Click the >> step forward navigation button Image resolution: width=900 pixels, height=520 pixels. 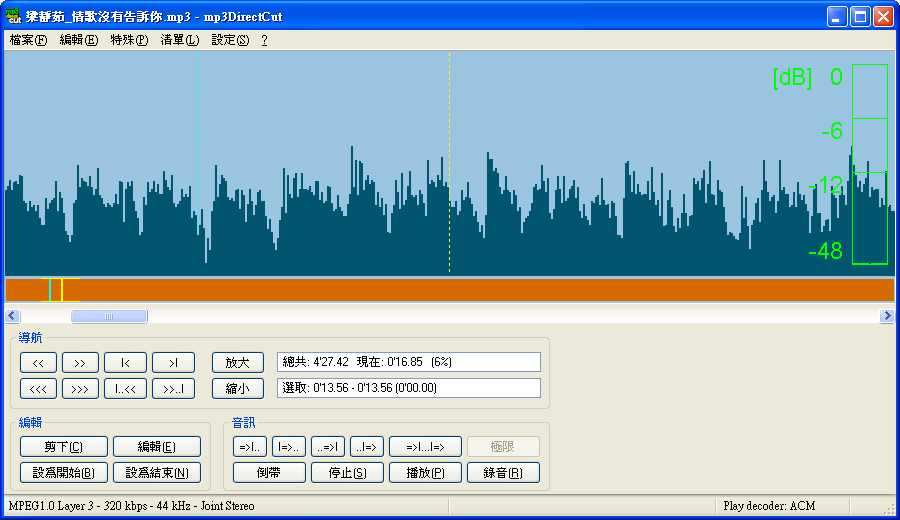pos(80,363)
